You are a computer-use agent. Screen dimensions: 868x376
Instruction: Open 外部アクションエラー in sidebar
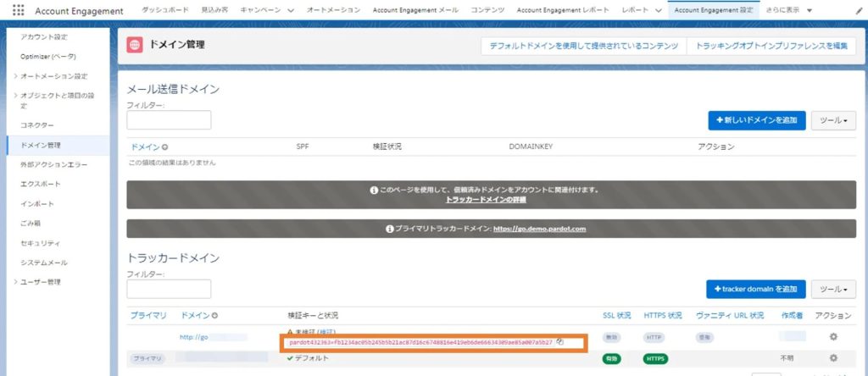pos(53,165)
